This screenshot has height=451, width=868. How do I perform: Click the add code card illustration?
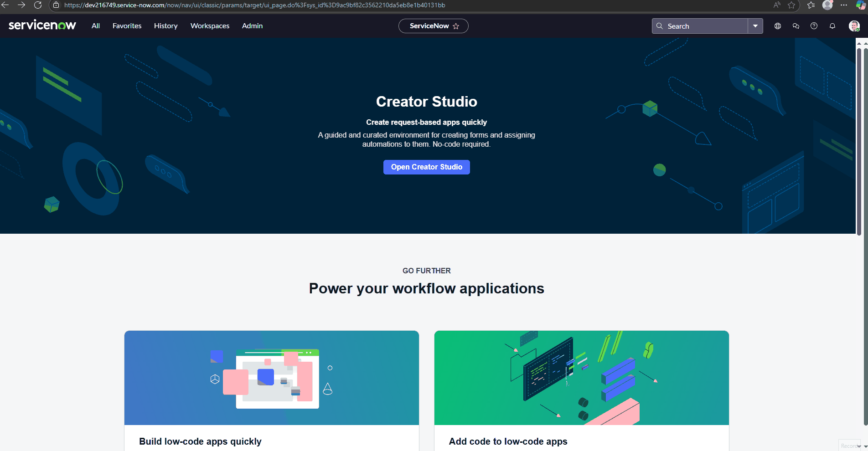[x=582, y=378]
